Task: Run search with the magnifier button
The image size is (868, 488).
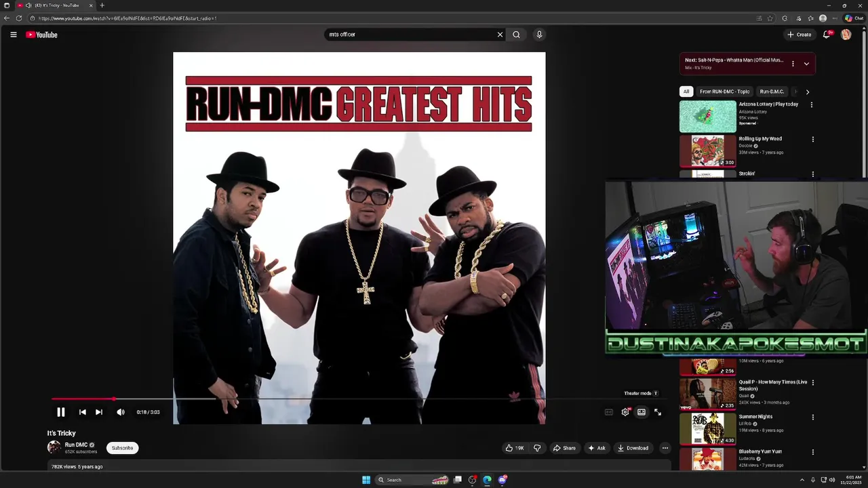Action: (517, 35)
